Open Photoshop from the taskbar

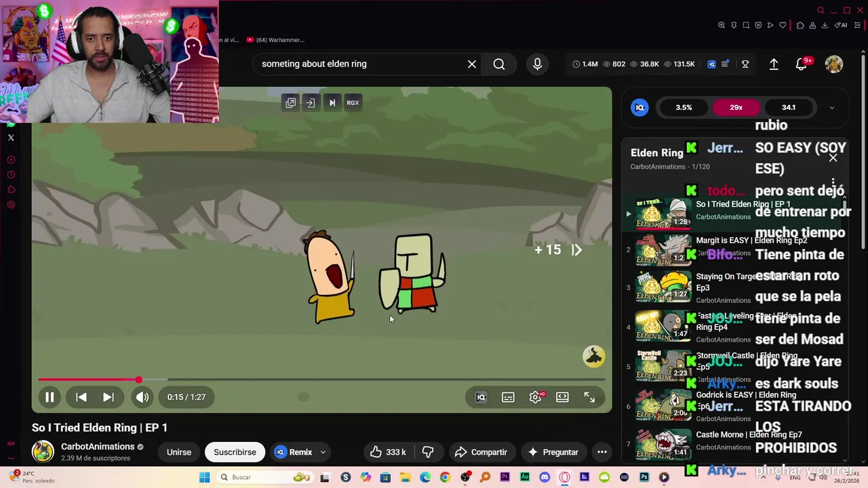(644, 477)
